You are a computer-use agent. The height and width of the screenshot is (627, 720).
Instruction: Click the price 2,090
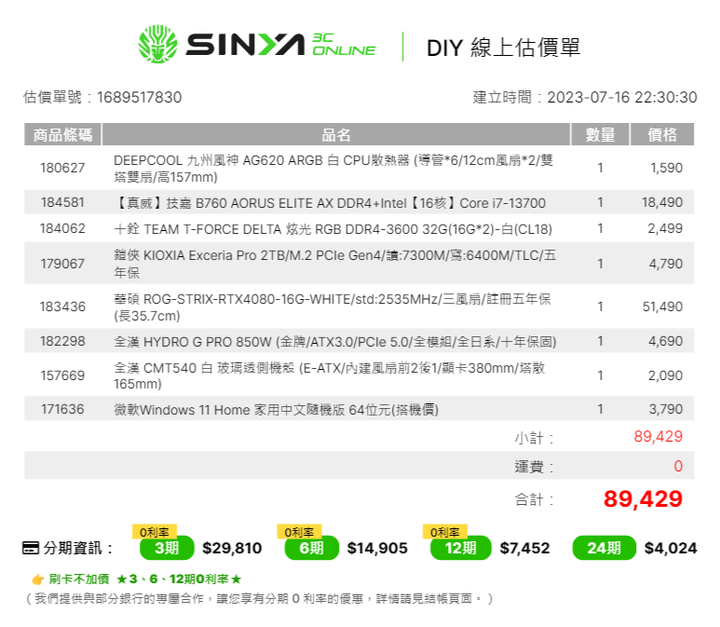665,376
